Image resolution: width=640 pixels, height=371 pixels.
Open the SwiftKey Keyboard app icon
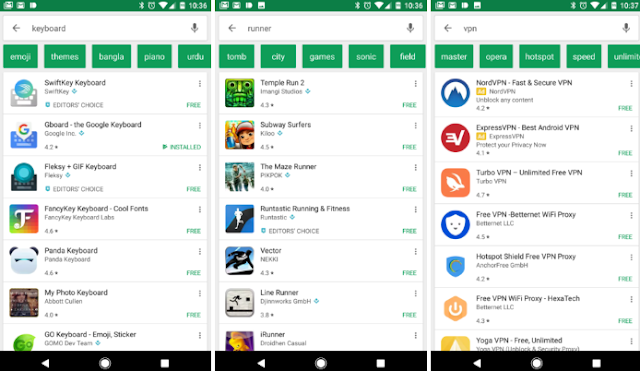pyautogui.click(x=24, y=93)
